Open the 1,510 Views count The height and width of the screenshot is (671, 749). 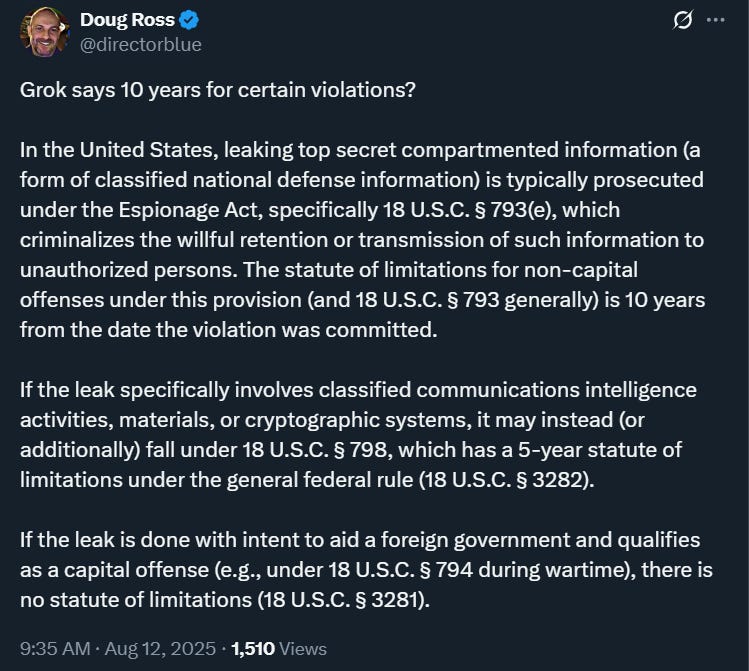point(279,649)
